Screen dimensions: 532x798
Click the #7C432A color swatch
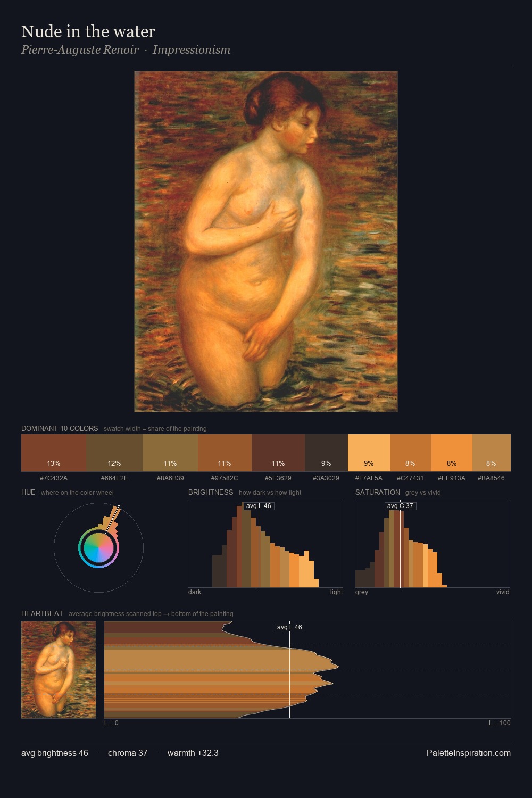tap(54, 453)
